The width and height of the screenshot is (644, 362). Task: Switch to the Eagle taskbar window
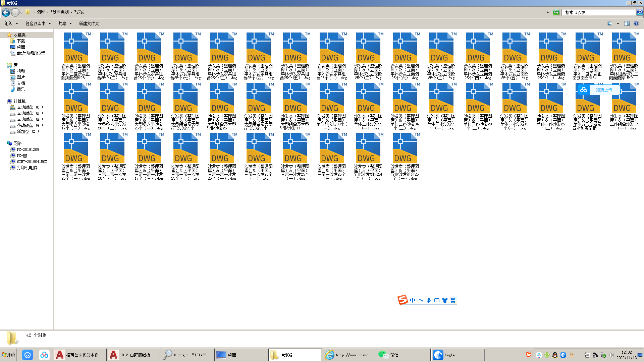(458, 355)
